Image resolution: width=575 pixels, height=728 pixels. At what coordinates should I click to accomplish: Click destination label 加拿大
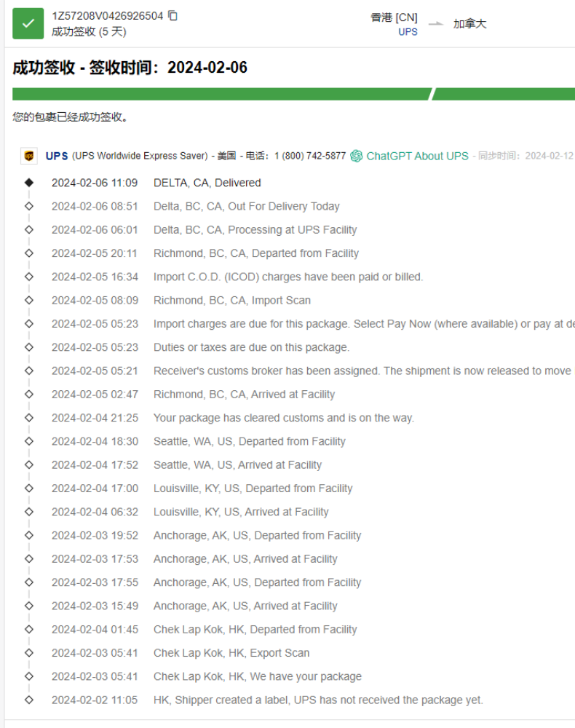(x=469, y=24)
